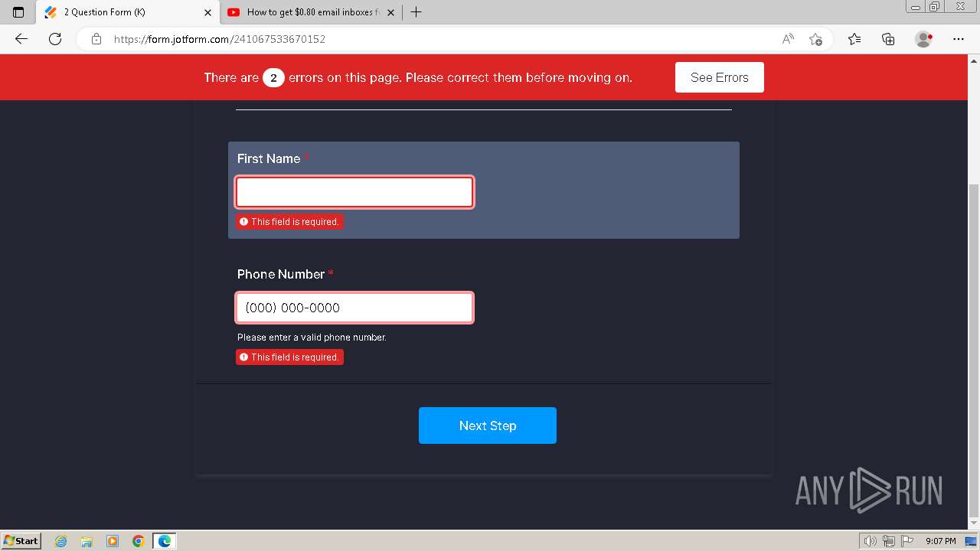Open the Edge settings and more menu
Screen dimensions: 980x551
click(959, 39)
